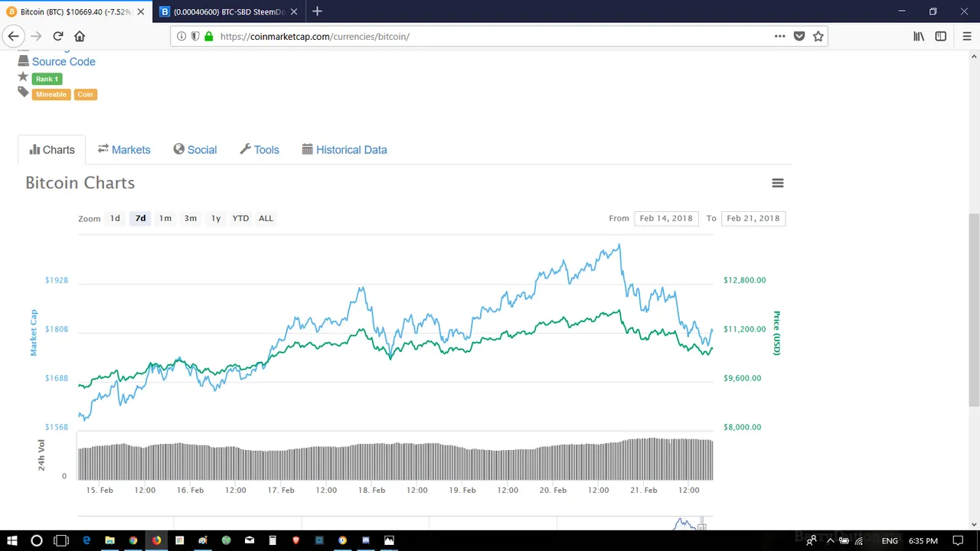Open the Historical Data tab

[345, 150]
